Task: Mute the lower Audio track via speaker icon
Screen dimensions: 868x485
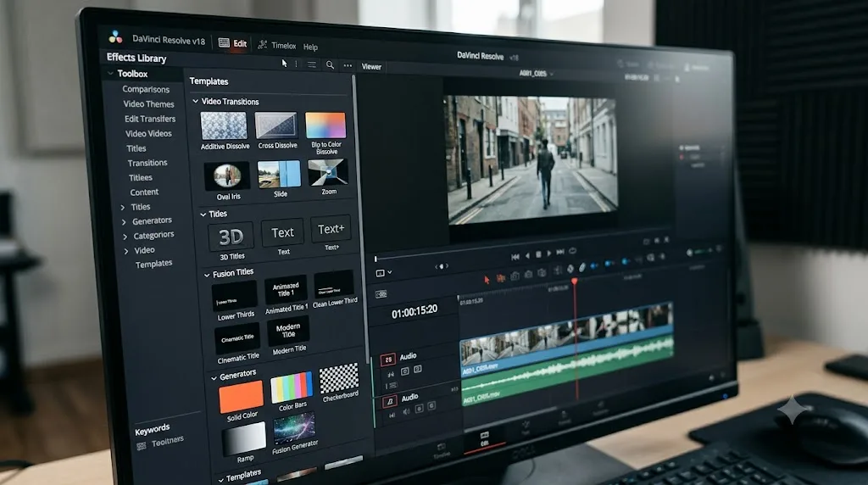Action: coord(406,411)
